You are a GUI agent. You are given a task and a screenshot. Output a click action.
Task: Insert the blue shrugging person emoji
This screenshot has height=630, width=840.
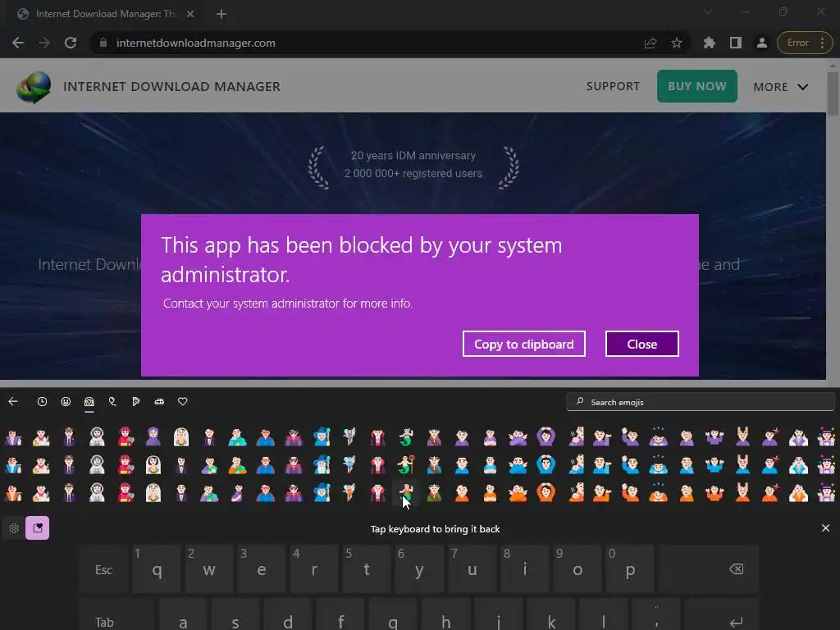(714, 464)
